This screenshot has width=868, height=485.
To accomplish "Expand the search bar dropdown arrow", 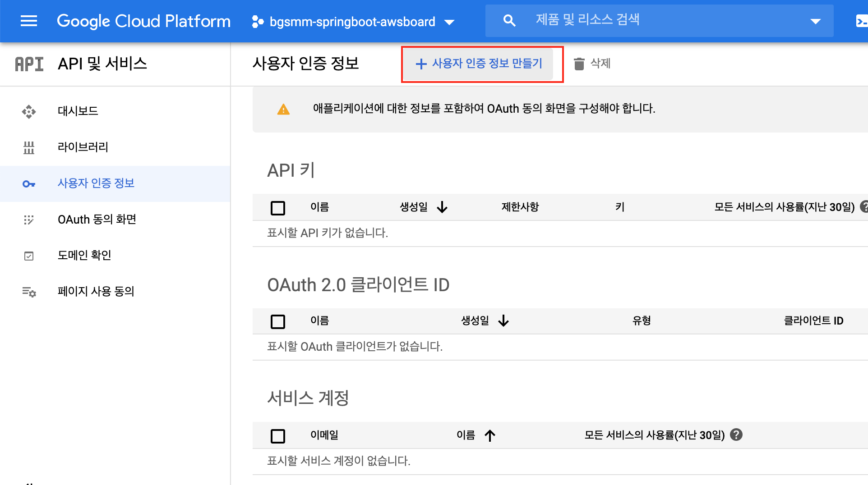I will pyautogui.click(x=815, y=21).
